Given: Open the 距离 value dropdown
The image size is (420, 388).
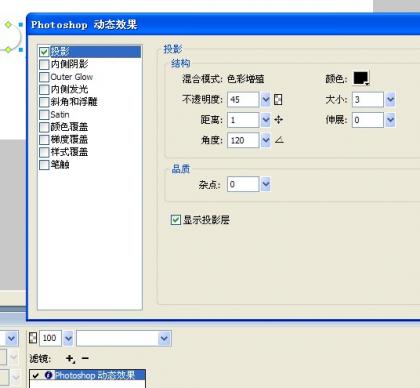Looking at the screenshot, I should (266, 120).
